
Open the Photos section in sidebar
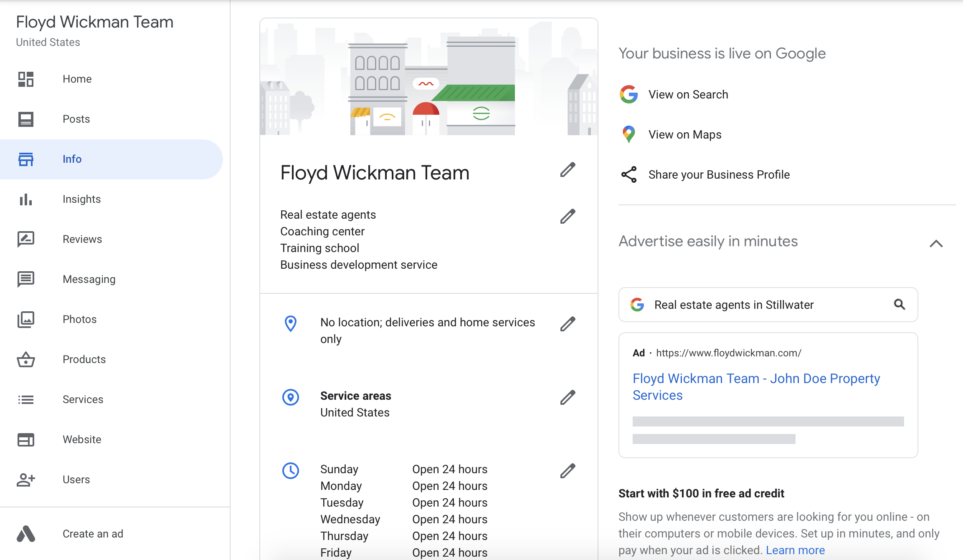[x=79, y=319]
